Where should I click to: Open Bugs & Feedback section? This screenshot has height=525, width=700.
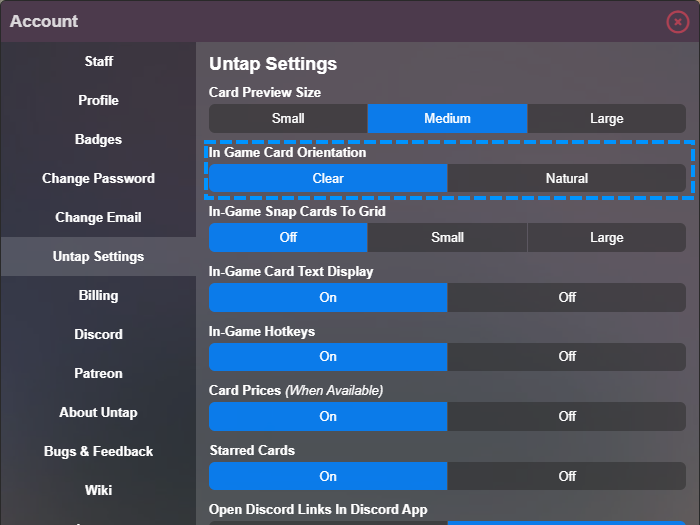(98, 451)
